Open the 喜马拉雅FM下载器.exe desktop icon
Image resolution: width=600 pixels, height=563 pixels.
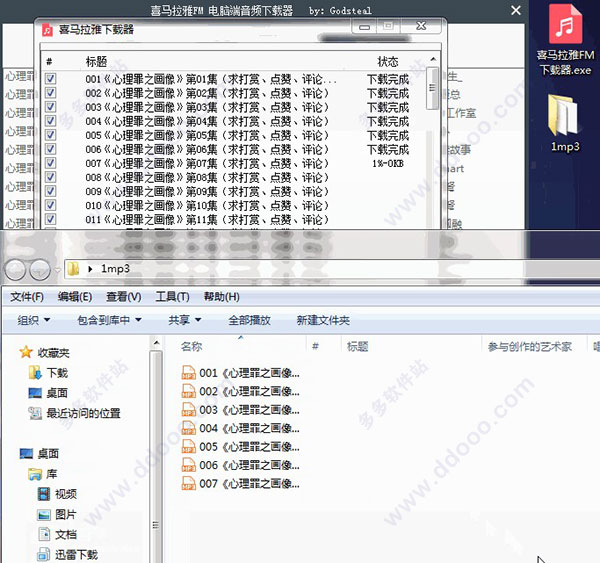click(x=565, y=40)
